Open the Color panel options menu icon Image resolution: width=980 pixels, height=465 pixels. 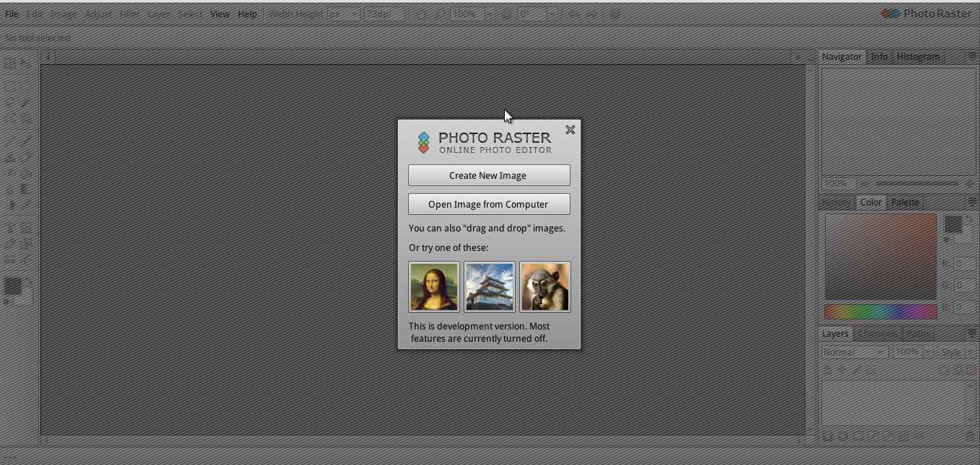click(x=971, y=202)
